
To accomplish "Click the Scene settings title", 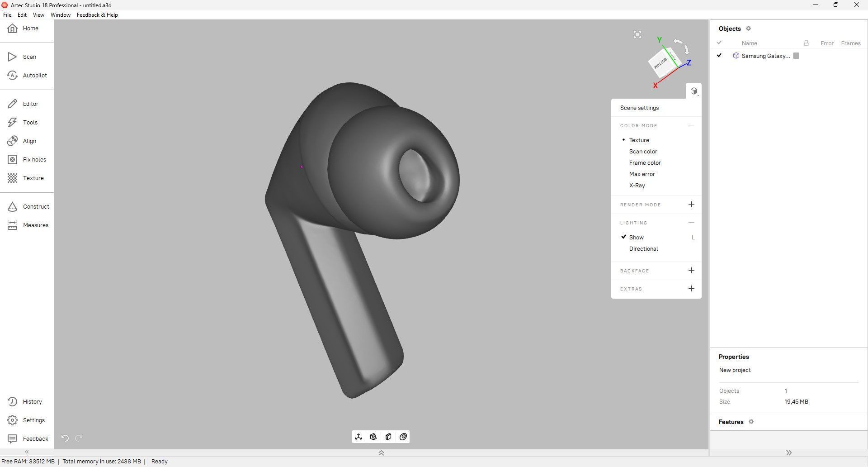I will pyautogui.click(x=639, y=108).
